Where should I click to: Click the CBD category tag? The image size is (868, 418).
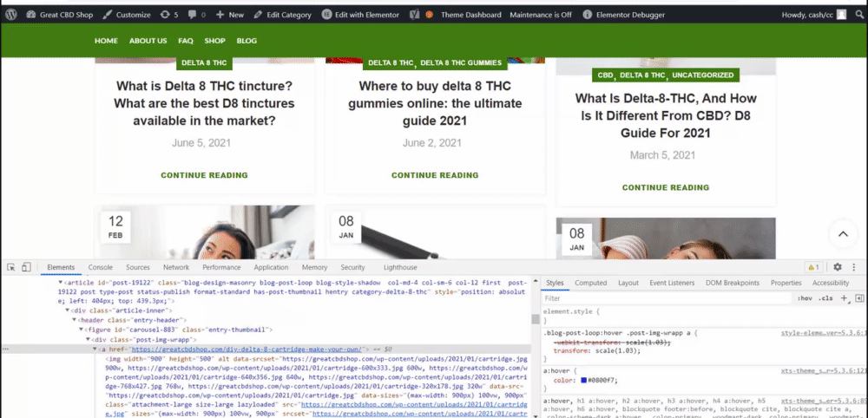tap(605, 75)
